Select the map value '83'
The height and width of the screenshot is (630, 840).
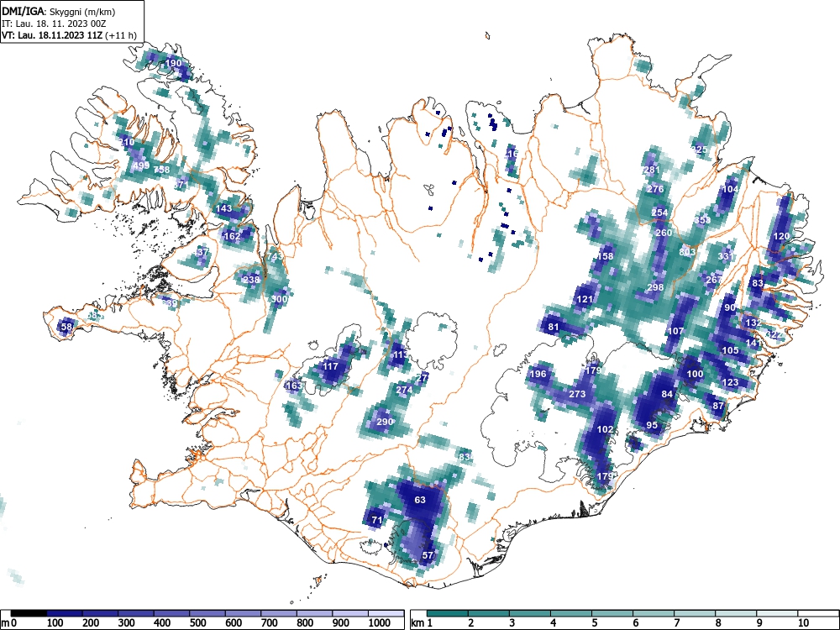(x=758, y=283)
